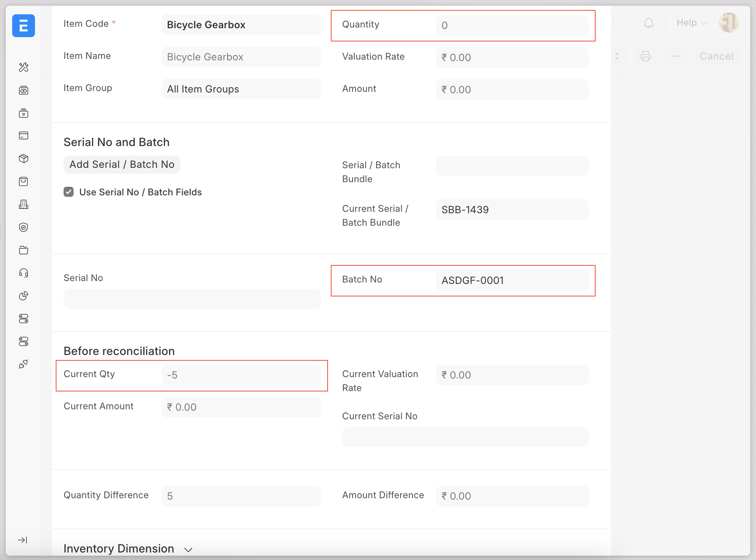Click the Batch No field ASDGF-0001
Screen dimensions: 756x560
tap(512, 280)
